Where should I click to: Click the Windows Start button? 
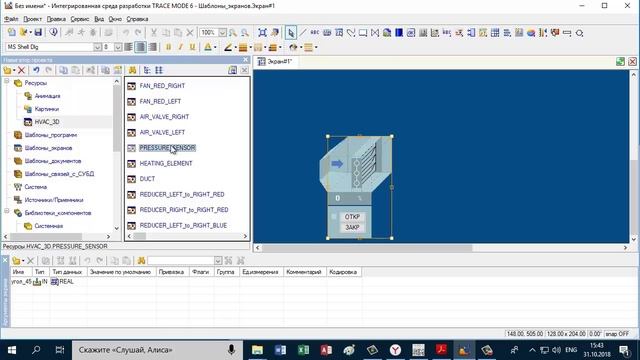click(x=12, y=350)
